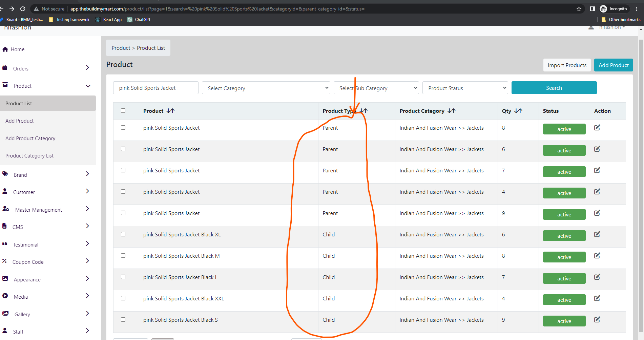Image resolution: width=644 pixels, height=340 pixels.
Task: Sort by Qty column arrows
Action: point(518,111)
